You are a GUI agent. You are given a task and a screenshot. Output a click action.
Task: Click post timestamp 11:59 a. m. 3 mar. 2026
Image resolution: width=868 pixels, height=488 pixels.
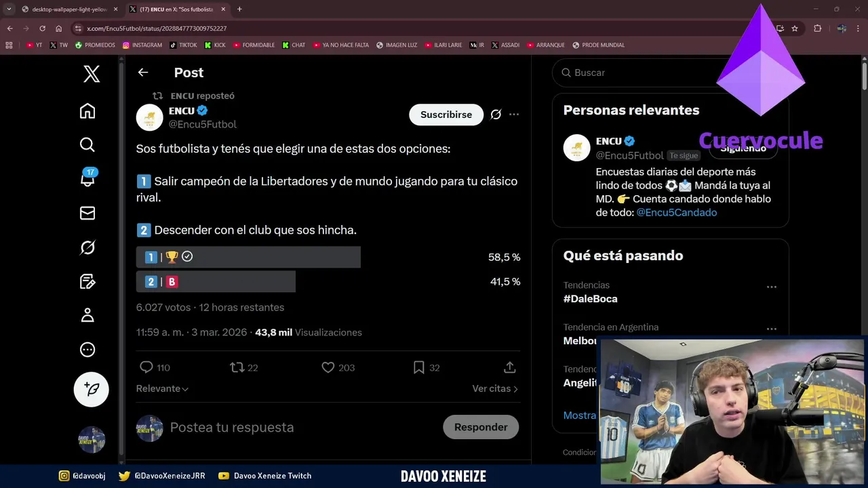[x=192, y=332]
